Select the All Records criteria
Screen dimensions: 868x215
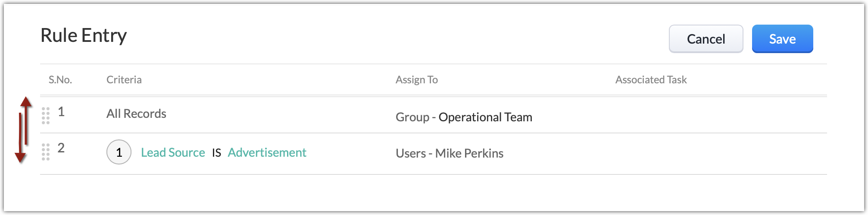(x=136, y=114)
